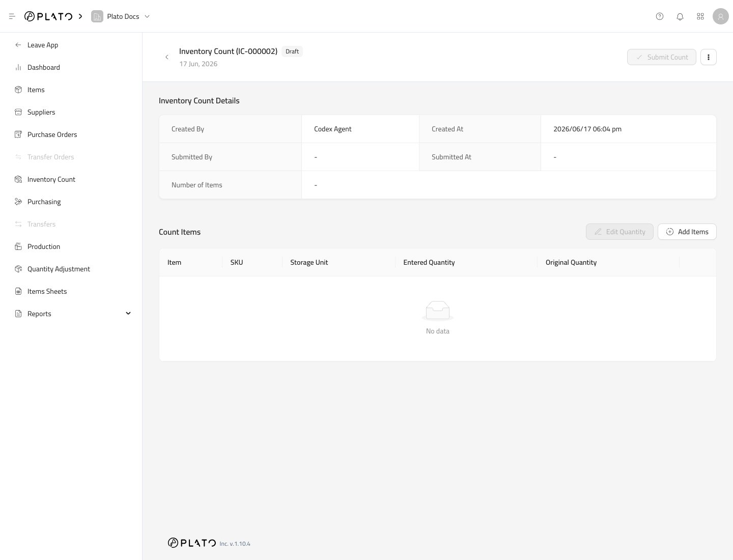Click the Dashboard bar chart icon
733x560 pixels.
18,67
